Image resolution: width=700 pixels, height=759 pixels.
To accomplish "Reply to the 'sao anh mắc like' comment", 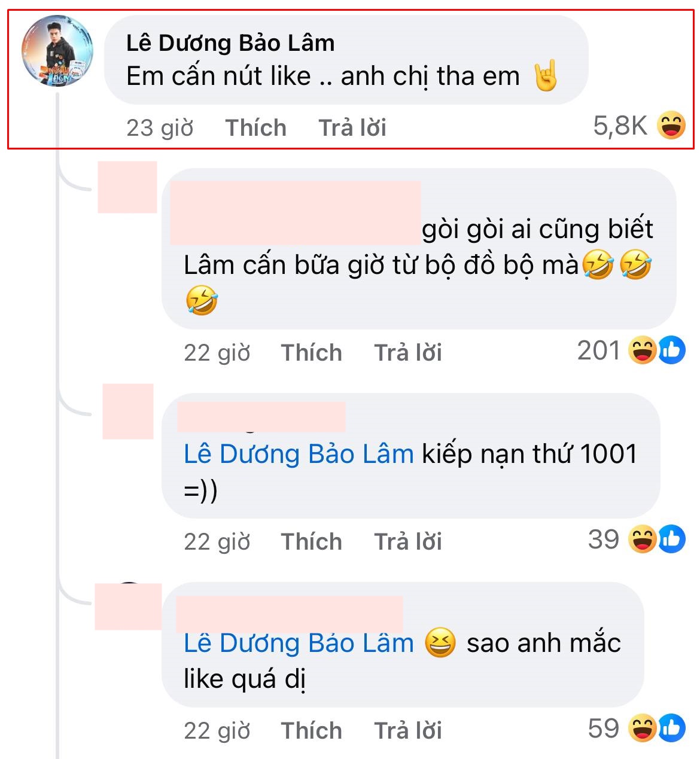I will pyautogui.click(x=408, y=731).
